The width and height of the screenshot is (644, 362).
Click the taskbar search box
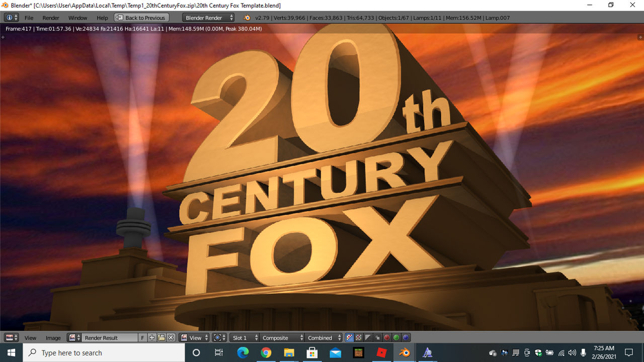[x=104, y=352]
